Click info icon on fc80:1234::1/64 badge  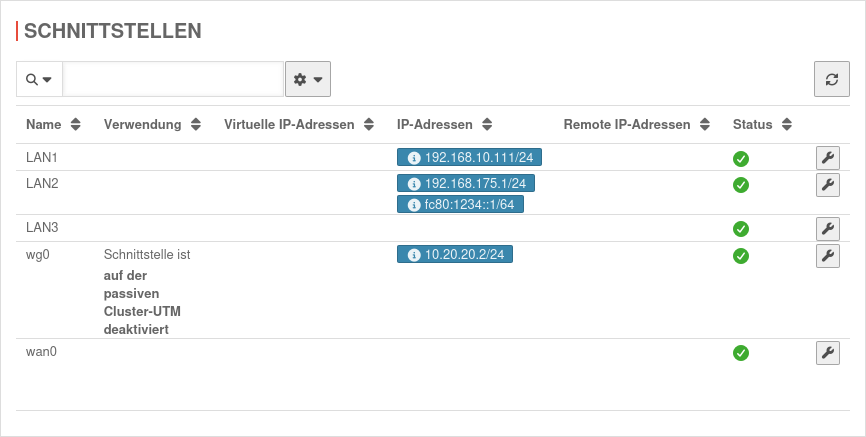(414, 205)
